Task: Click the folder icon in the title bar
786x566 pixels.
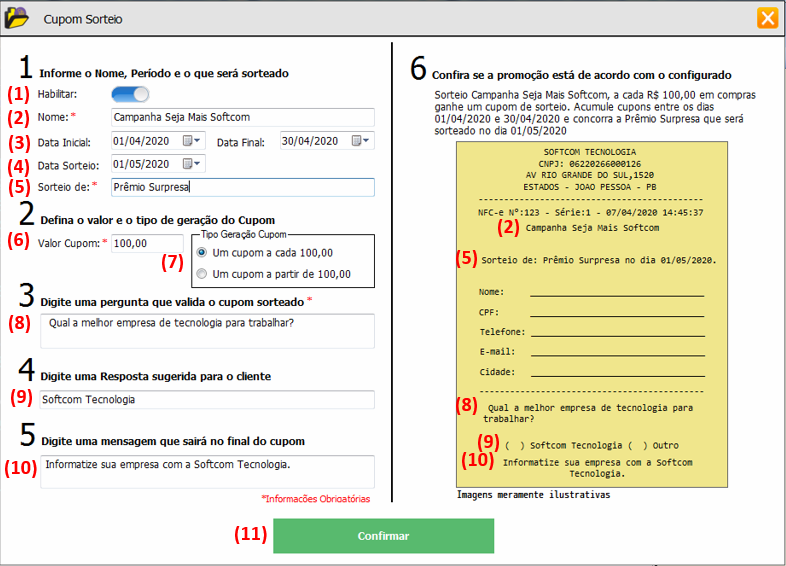Action: point(18,18)
